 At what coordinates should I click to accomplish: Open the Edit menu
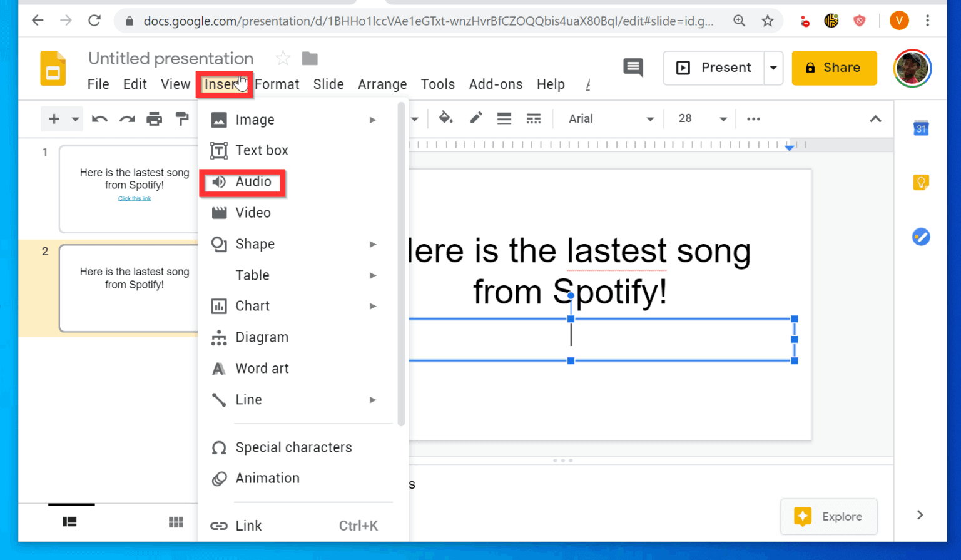click(135, 84)
